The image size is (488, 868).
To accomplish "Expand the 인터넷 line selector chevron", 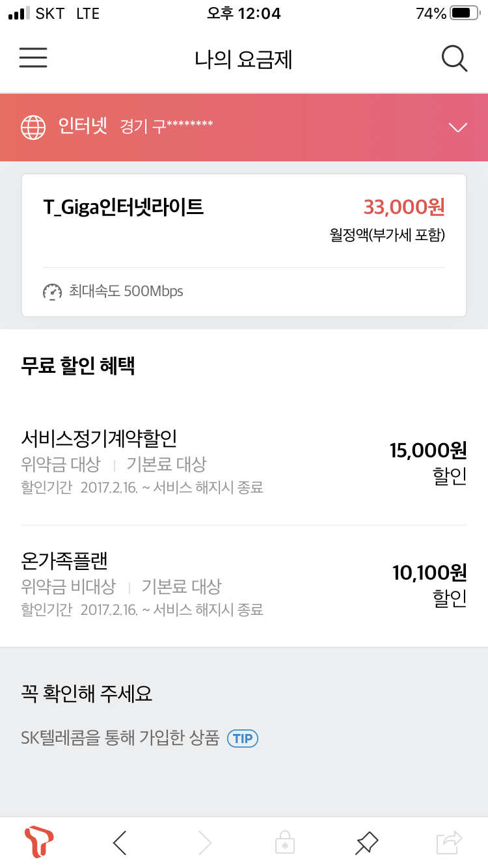I will click(x=458, y=128).
